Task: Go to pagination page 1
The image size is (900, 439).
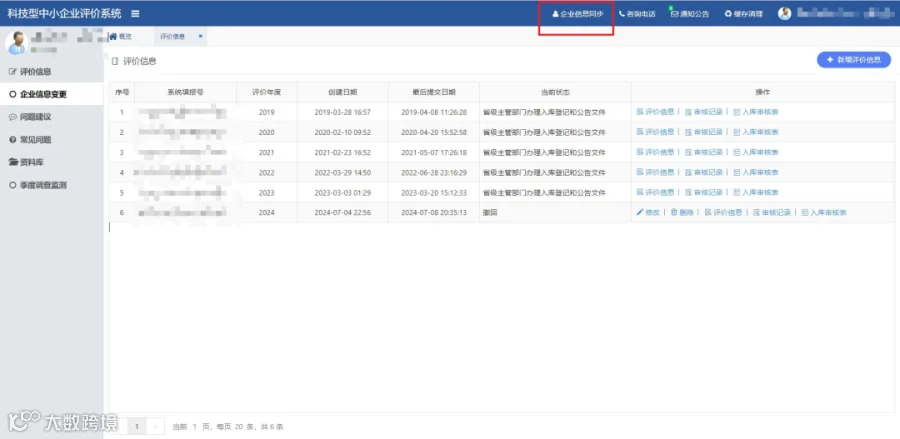Action: (x=137, y=426)
